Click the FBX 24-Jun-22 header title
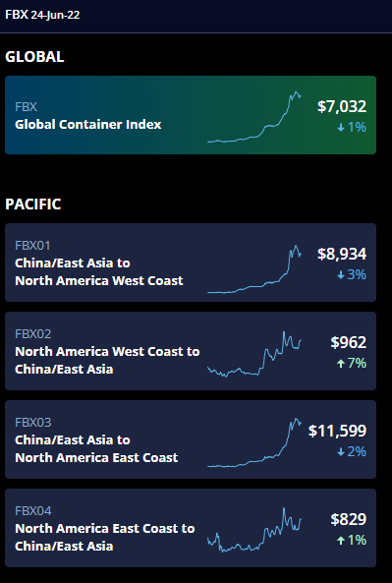 pos(42,15)
